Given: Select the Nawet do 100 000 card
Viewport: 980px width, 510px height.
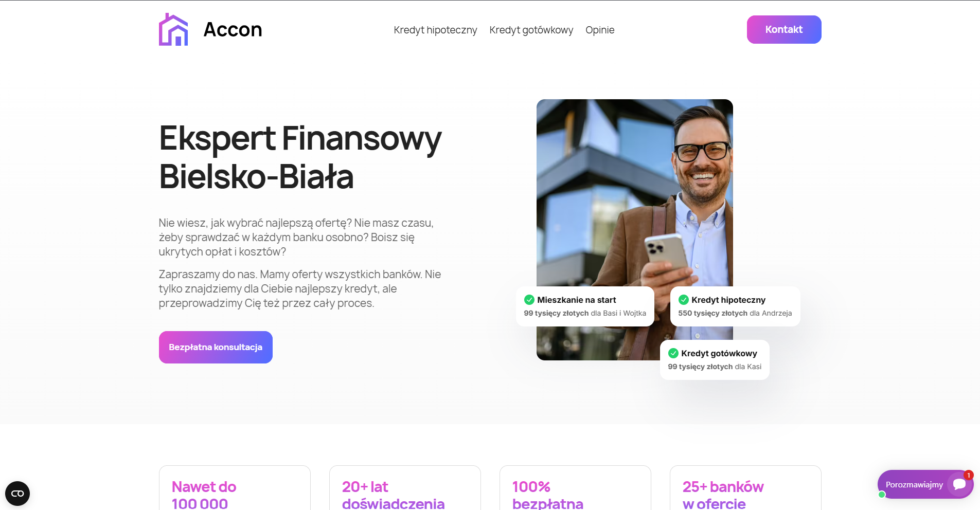Looking at the screenshot, I should pyautogui.click(x=235, y=488).
